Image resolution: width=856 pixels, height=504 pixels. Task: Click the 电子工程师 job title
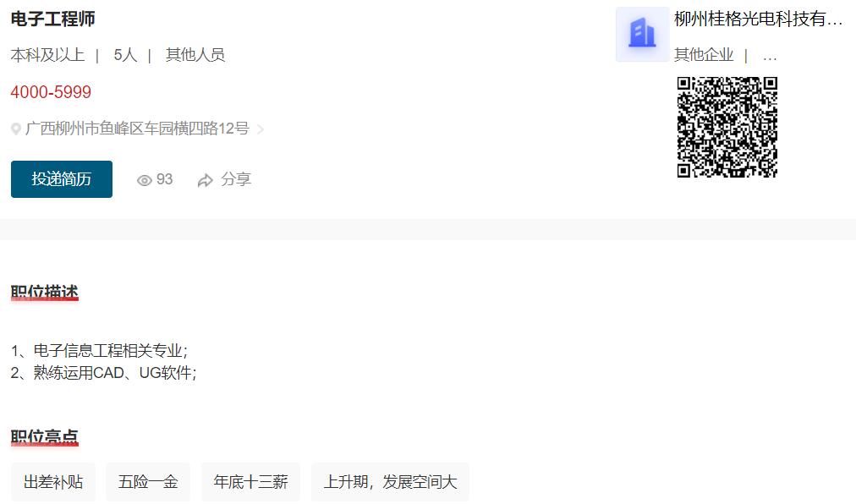pyautogui.click(x=53, y=19)
